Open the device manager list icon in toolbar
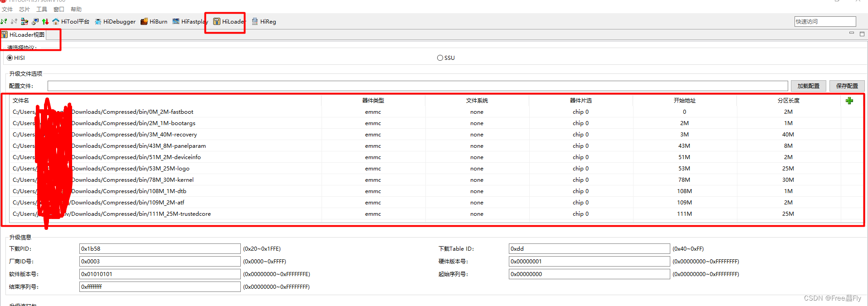The image size is (868, 306). 24,21
